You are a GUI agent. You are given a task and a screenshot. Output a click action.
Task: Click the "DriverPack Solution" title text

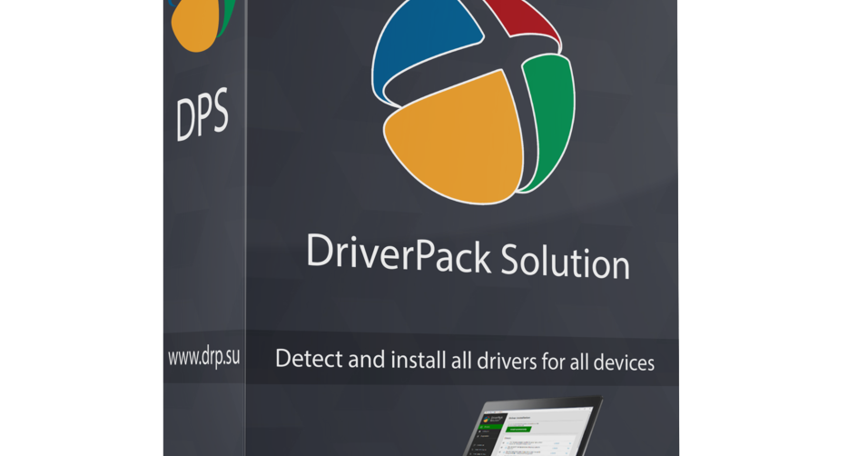468,256
